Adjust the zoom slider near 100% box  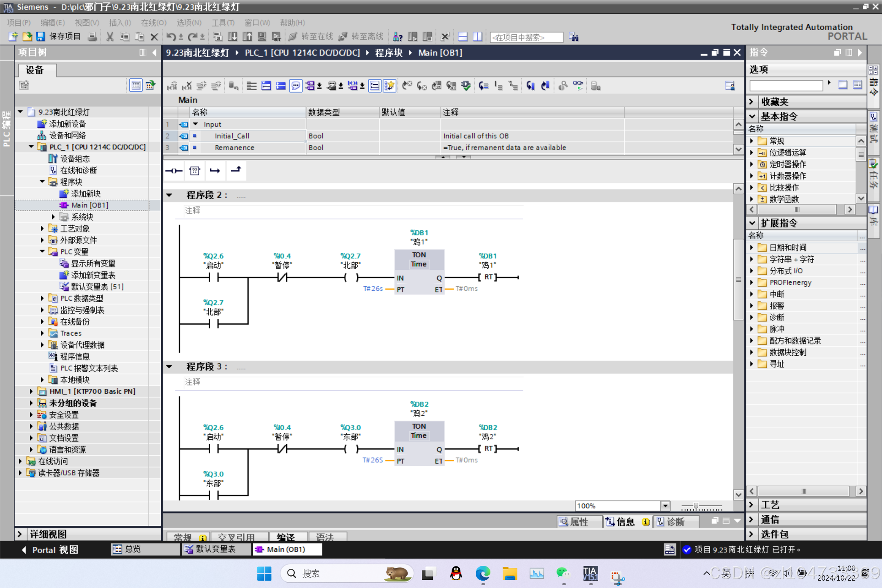tap(696, 506)
